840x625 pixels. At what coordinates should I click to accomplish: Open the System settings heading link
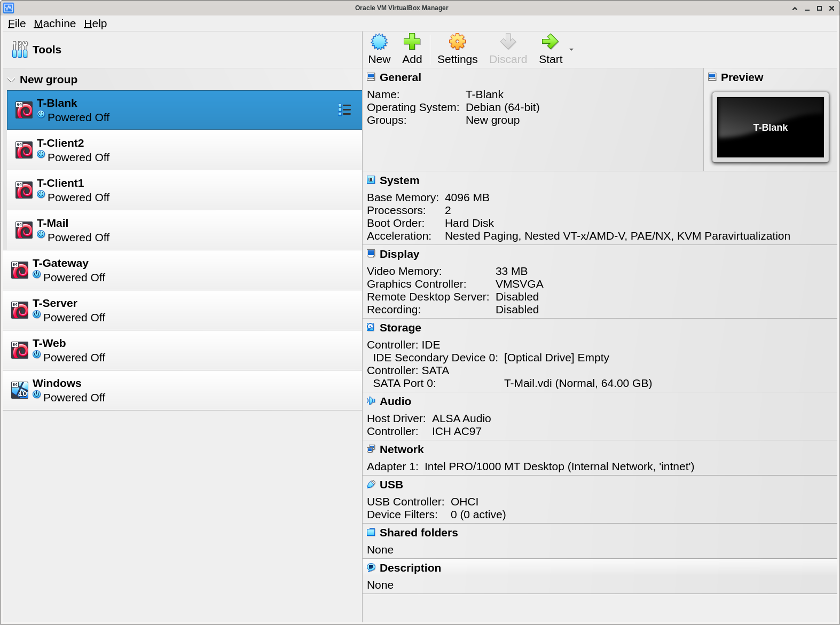click(399, 180)
